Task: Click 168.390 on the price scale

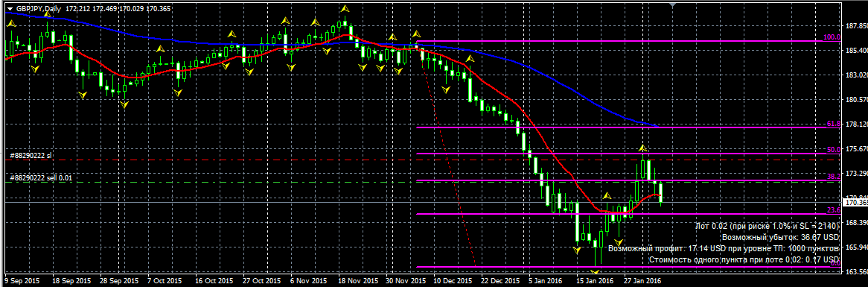Action: [856, 223]
